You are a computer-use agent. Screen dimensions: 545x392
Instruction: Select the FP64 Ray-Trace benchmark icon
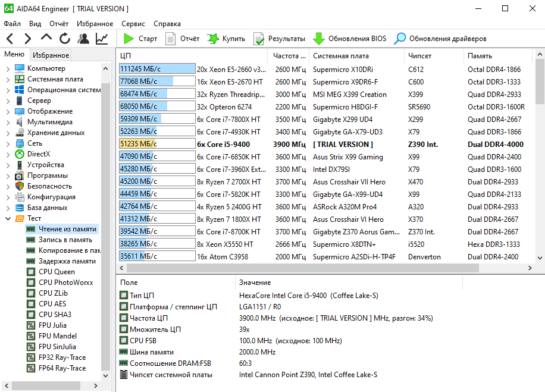(x=31, y=368)
